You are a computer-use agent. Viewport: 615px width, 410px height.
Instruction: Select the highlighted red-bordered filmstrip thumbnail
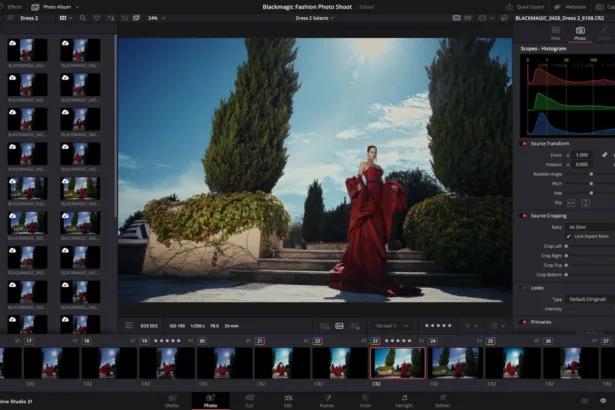tap(398, 362)
